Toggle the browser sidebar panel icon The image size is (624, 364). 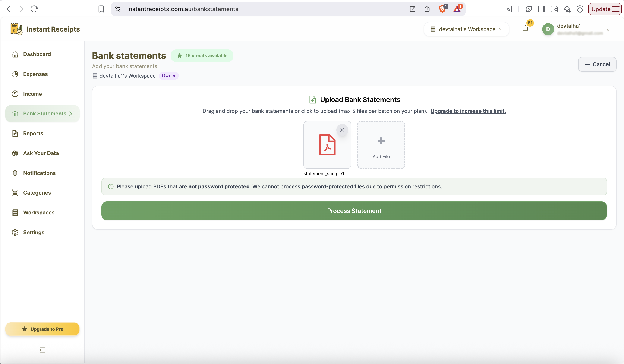click(541, 9)
